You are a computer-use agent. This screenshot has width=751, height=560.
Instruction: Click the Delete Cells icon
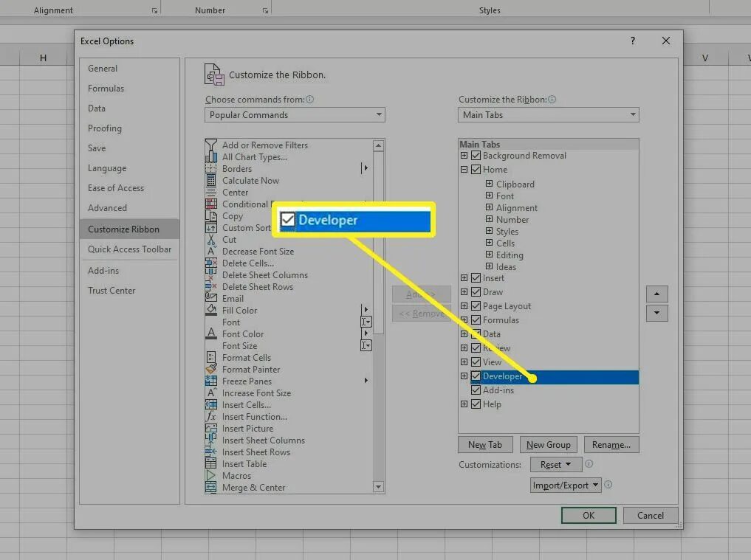click(x=210, y=263)
